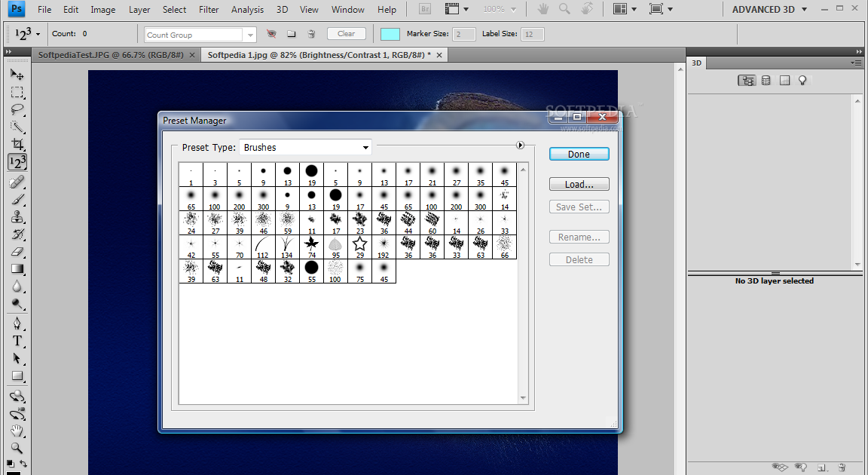Click the Marker Size input field
Image resolution: width=868 pixels, height=475 pixels.
click(464, 35)
